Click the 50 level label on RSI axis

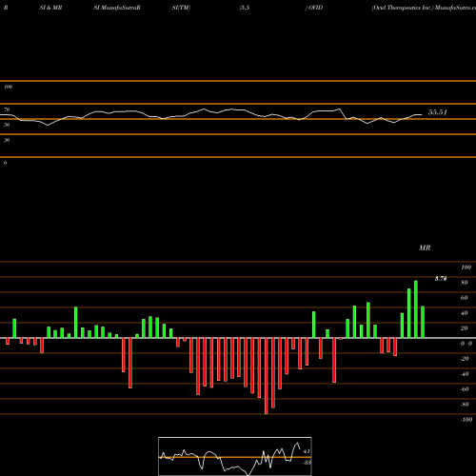pyautogui.click(x=7, y=125)
